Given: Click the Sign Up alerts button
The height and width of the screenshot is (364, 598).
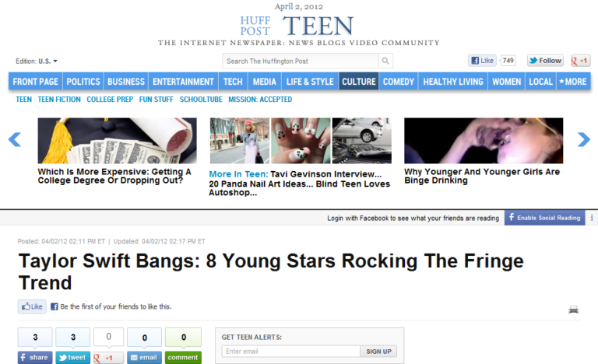Looking at the screenshot, I should coord(378,352).
